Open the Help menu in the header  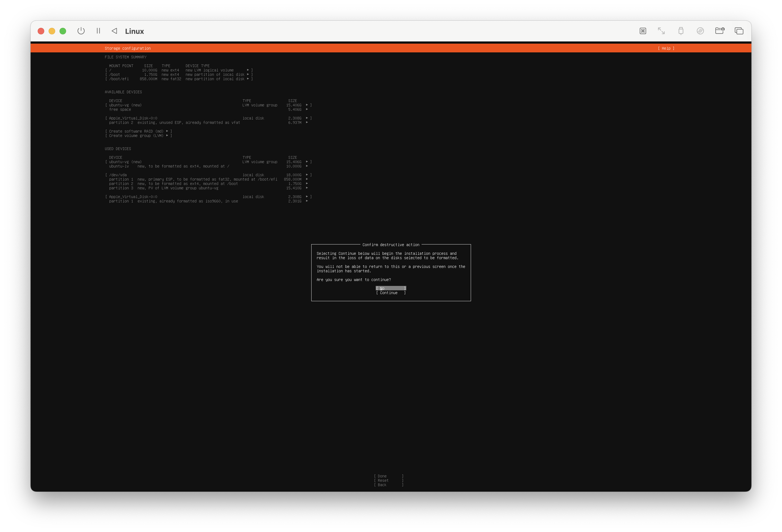tap(666, 48)
